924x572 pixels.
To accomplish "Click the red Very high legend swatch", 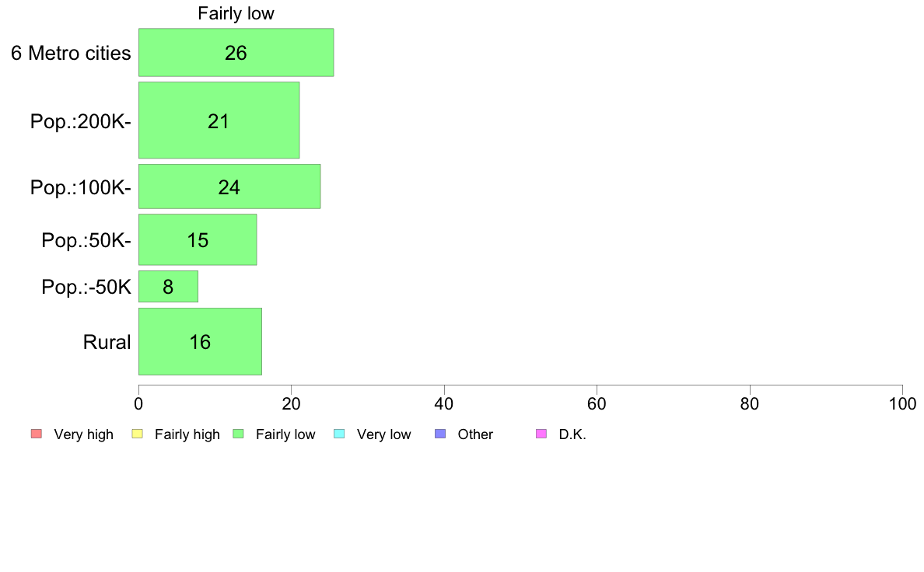I will [37, 434].
